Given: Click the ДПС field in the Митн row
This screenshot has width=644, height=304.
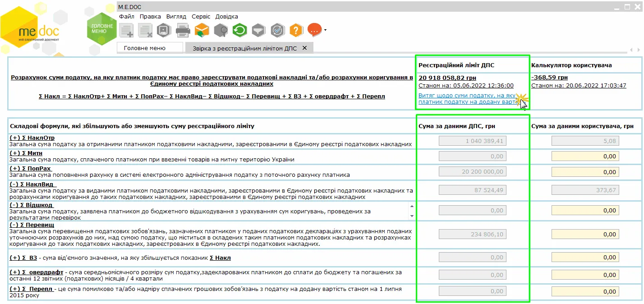Looking at the screenshot, I should [473, 157].
